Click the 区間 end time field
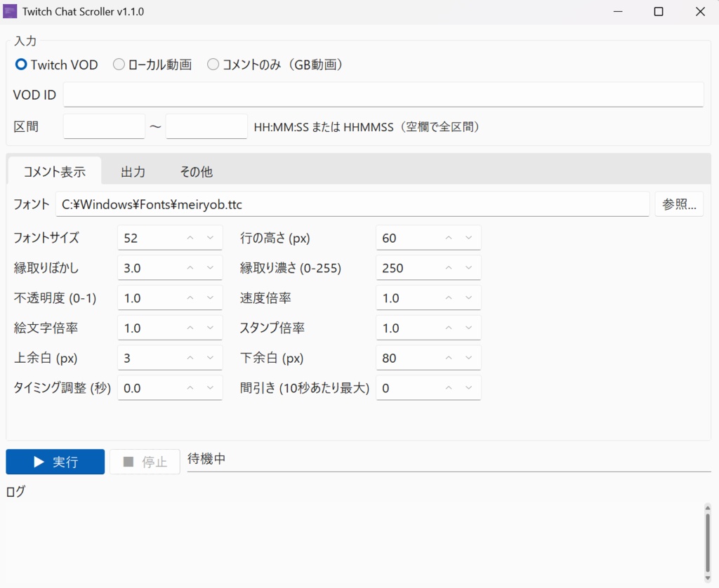This screenshot has width=719, height=588. 206,126
